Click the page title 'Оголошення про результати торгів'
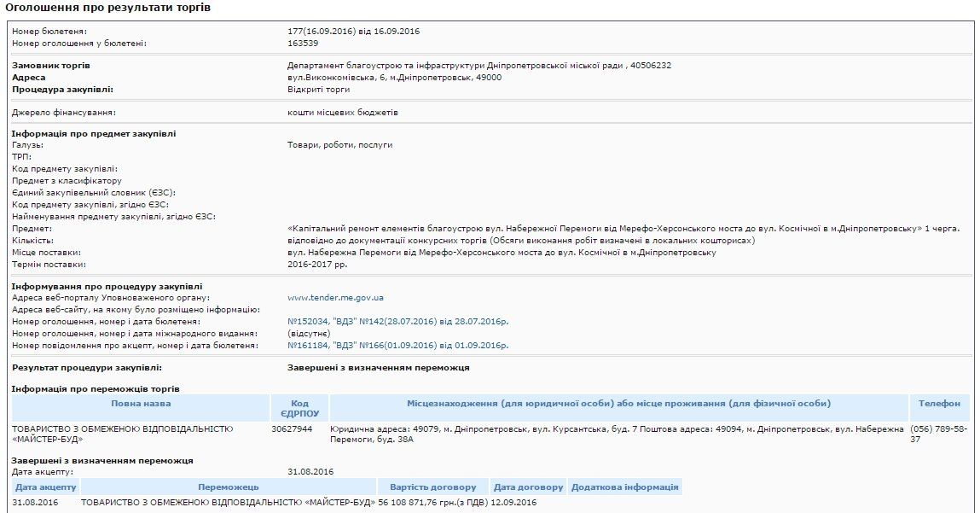 107,8
